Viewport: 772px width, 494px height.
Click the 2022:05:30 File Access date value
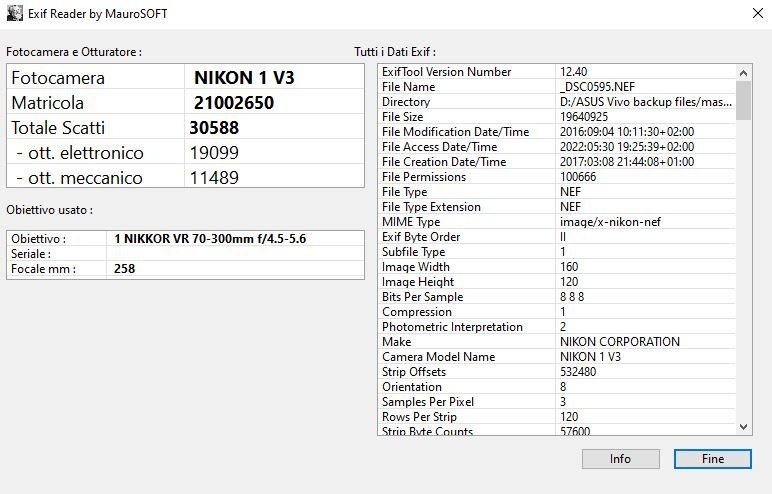pyautogui.click(x=627, y=147)
